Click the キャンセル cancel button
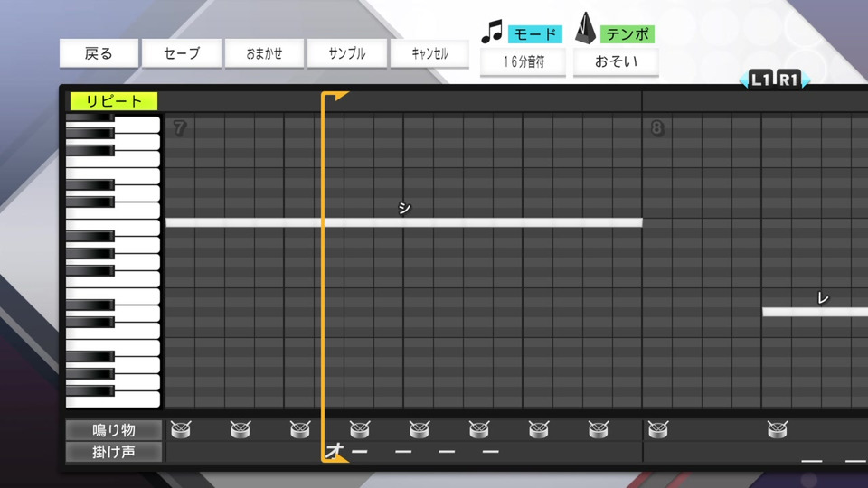The image size is (868, 488). (429, 53)
